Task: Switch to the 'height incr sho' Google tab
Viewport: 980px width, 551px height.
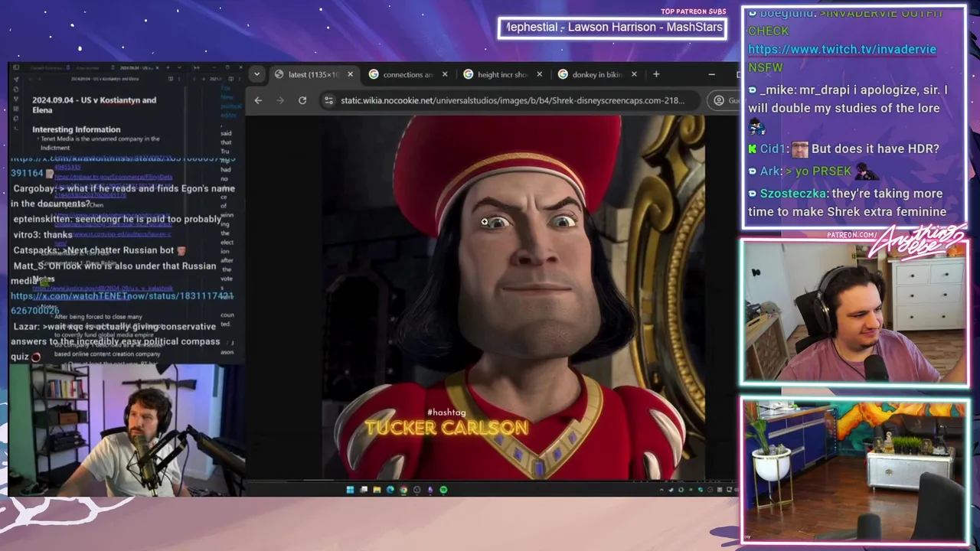Action: [x=502, y=74]
